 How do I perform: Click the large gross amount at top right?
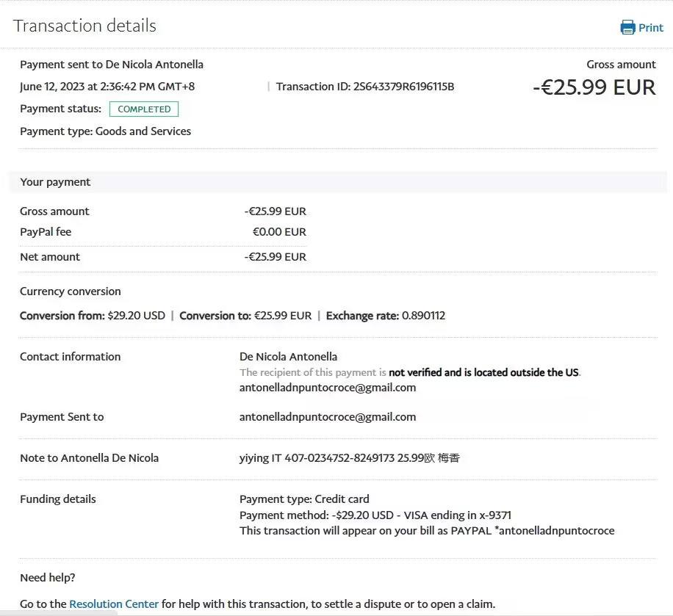(594, 87)
